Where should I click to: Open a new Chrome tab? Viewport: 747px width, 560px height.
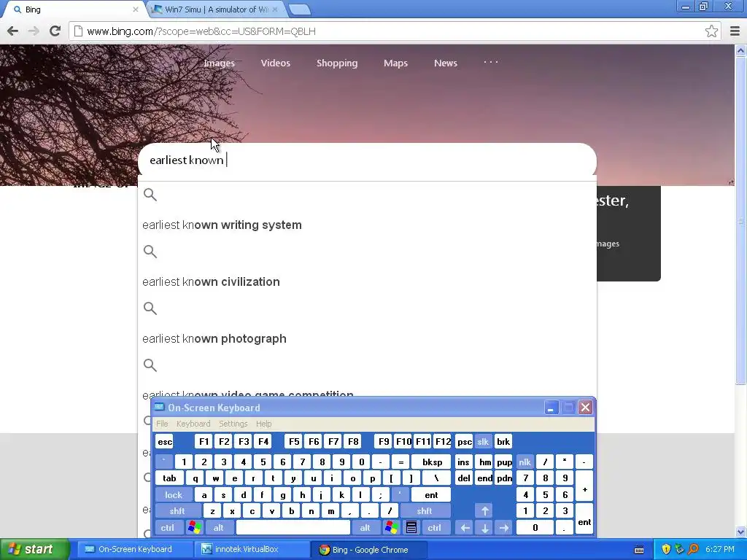click(299, 9)
